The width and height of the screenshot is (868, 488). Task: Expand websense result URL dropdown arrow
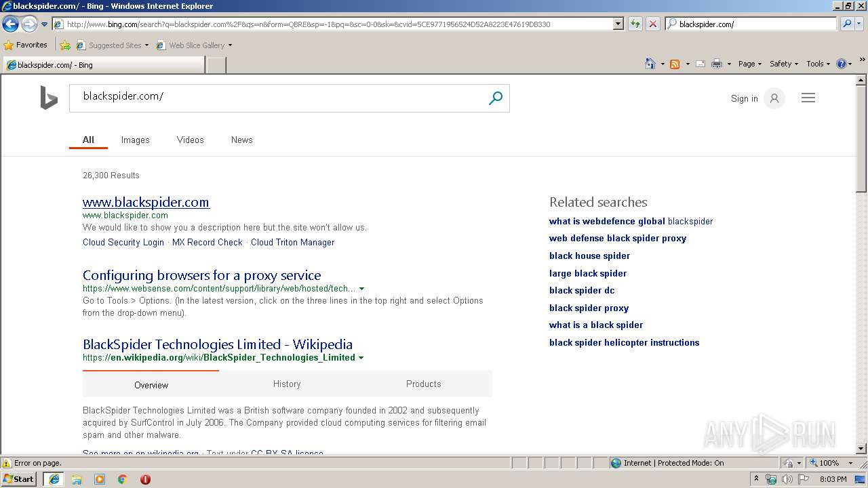click(x=361, y=289)
